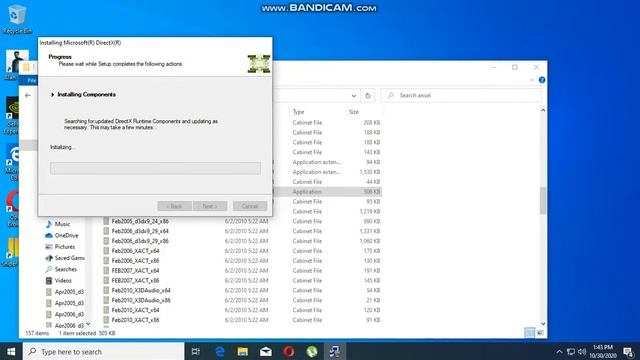Open Task View from the taskbar

tap(196, 351)
